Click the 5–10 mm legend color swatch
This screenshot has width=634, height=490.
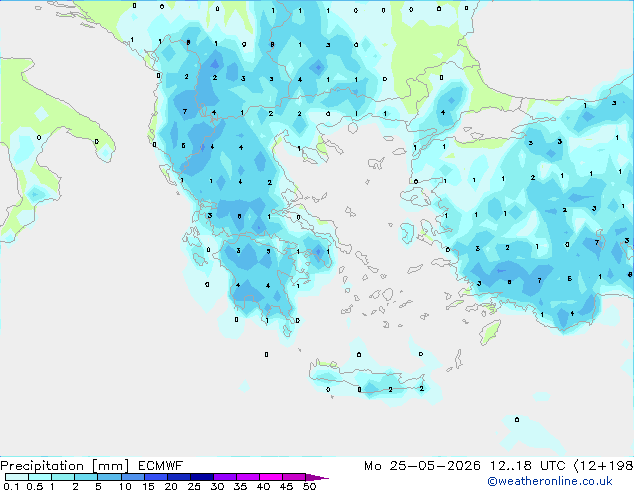click(109, 477)
